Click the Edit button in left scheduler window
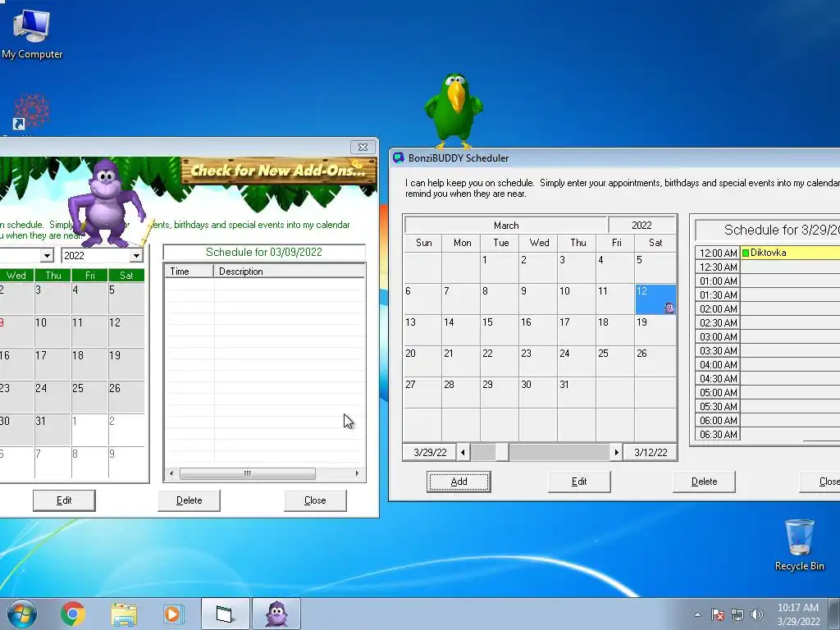840x630 pixels. point(64,500)
